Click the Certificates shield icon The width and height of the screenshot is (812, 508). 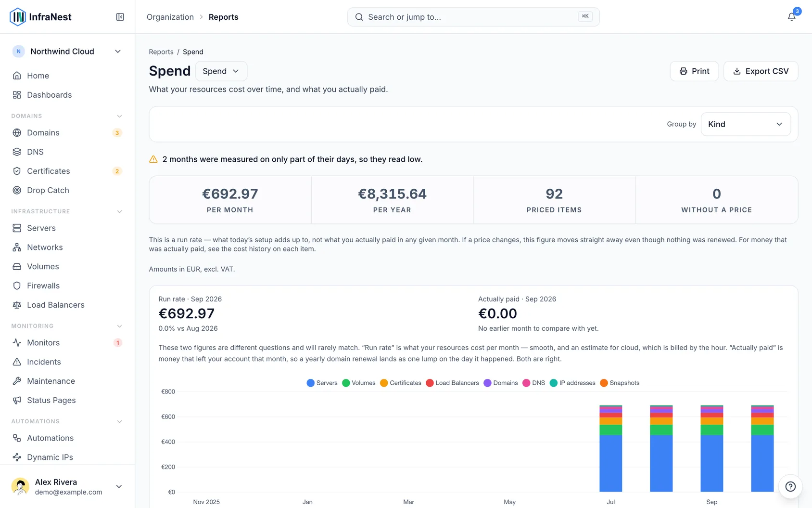(x=17, y=171)
